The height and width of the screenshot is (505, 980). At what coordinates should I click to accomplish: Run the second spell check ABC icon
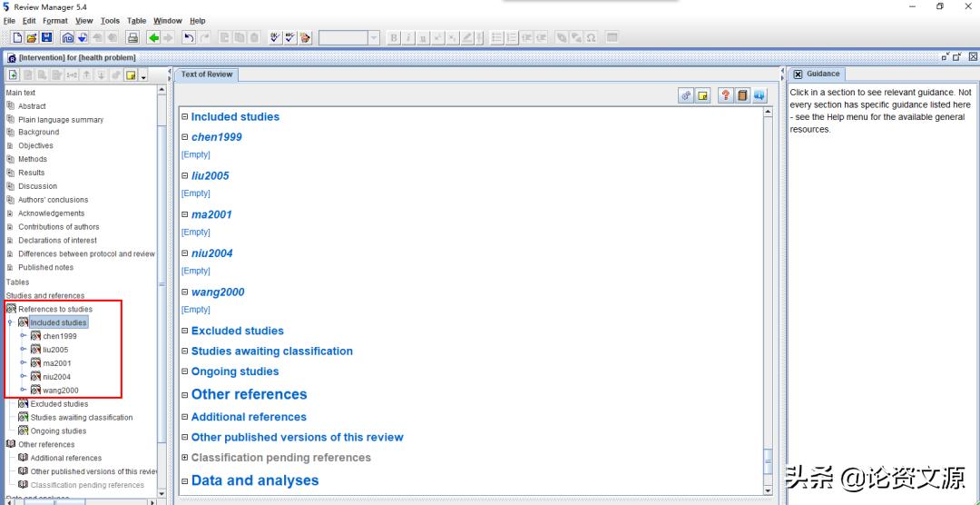(x=290, y=37)
